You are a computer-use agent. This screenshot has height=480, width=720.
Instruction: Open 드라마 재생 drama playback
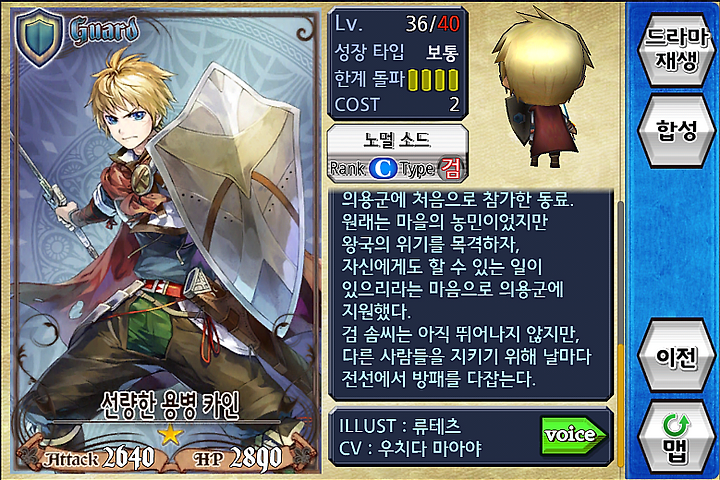tap(676, 49)
